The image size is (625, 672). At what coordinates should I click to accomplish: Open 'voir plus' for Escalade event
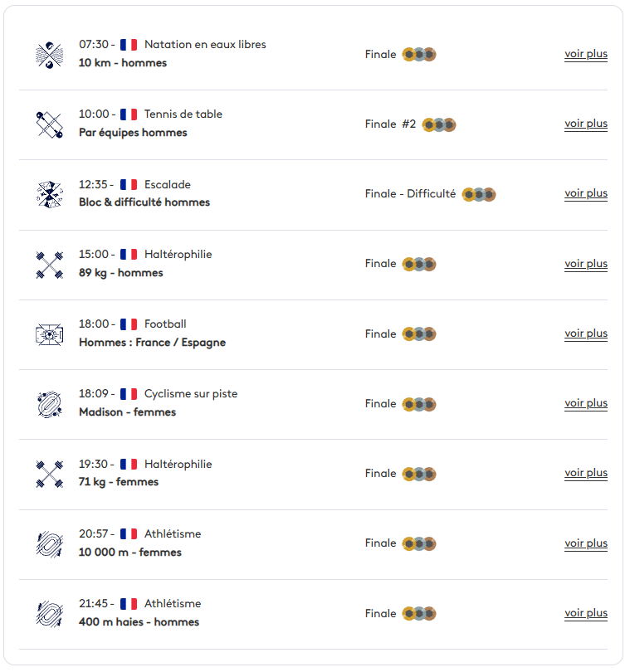tap(585, 193)
